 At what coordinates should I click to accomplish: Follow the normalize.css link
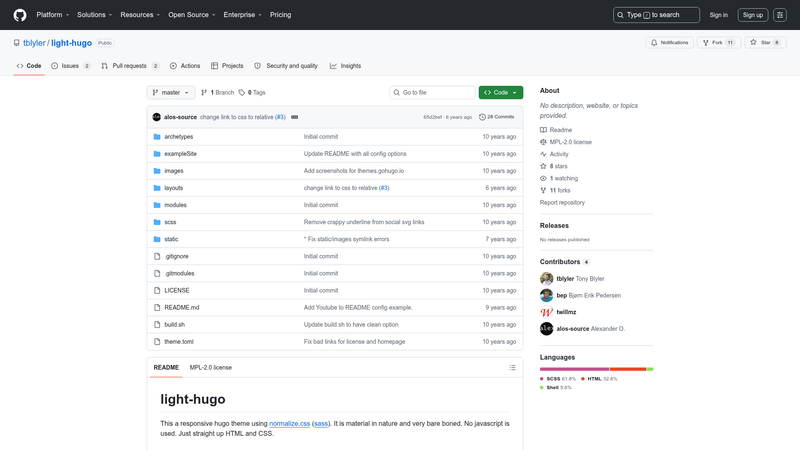pos(289,423)
